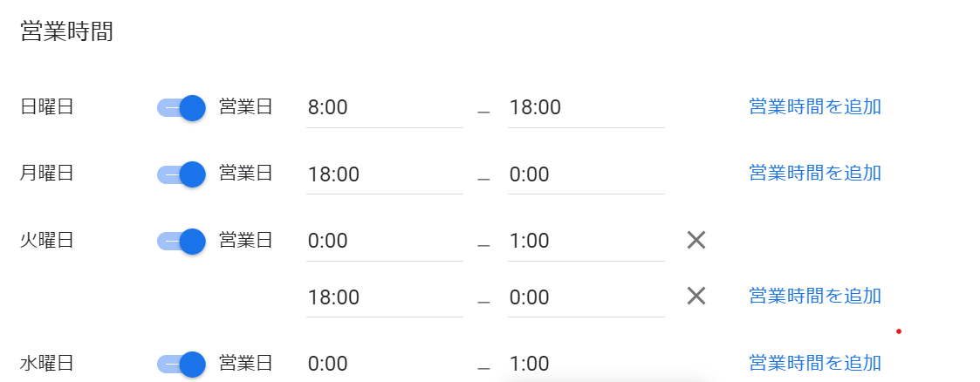This screenshot has height=382, width=980.
Task: Add business hours for Monday
Action: pyautogui.click(x=814, y=174)
